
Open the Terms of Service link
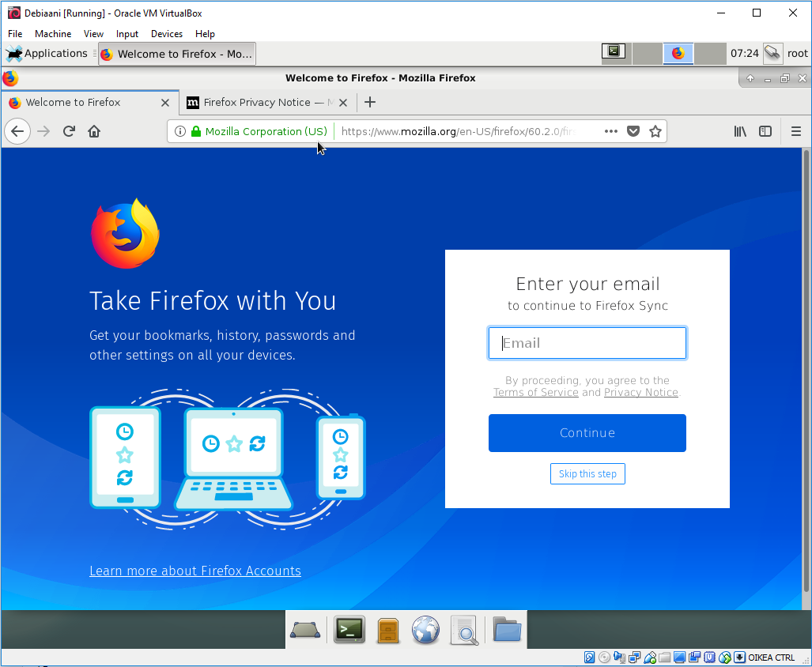click(x=535, y=392)
